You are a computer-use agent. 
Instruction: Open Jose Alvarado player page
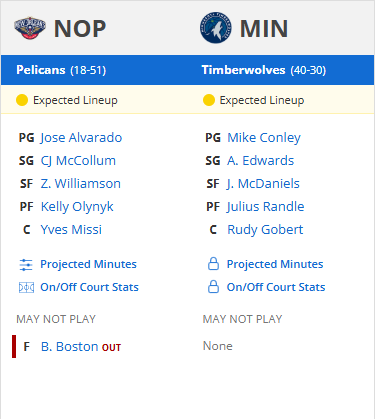point(81,138)
